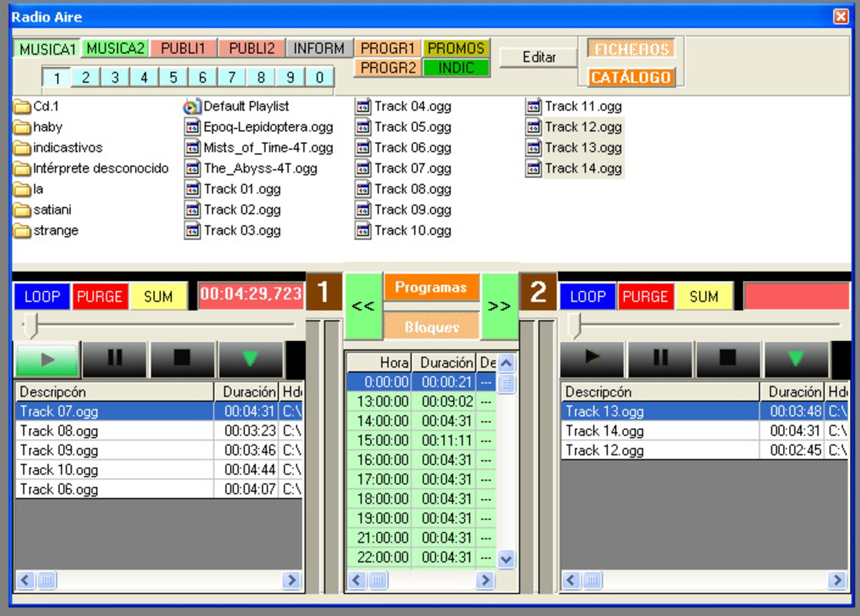Click the >> green arrow button

[499, 306]
